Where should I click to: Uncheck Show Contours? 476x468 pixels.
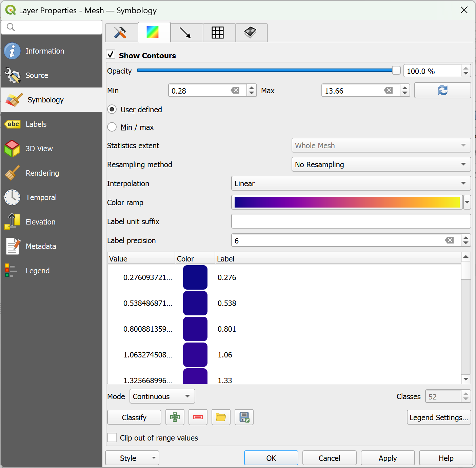(111, 55)
